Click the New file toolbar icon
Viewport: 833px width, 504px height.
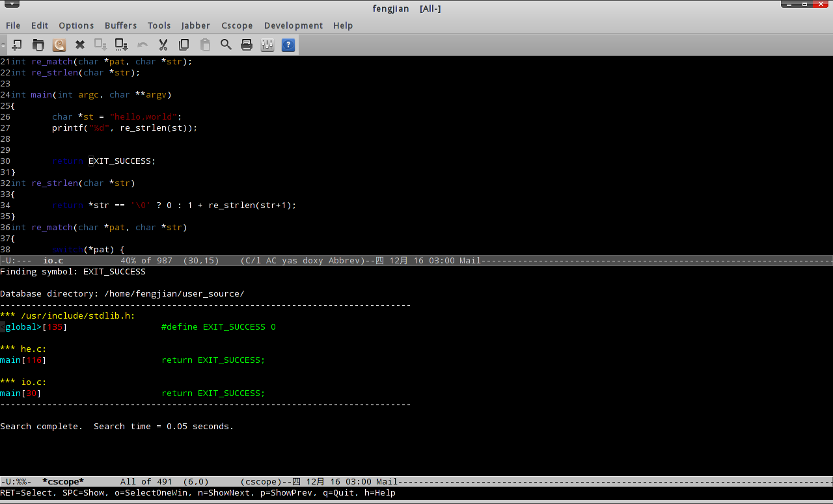point(17,45)
